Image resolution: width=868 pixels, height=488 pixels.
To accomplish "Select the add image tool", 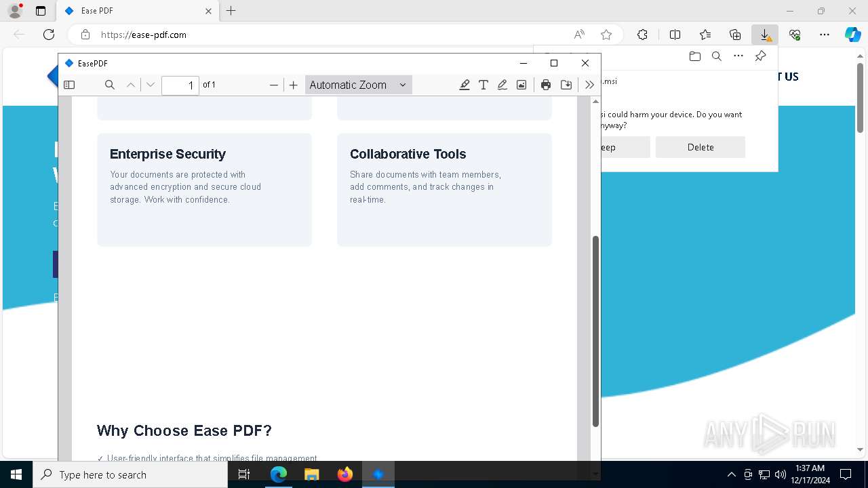I will click(521, 85).
